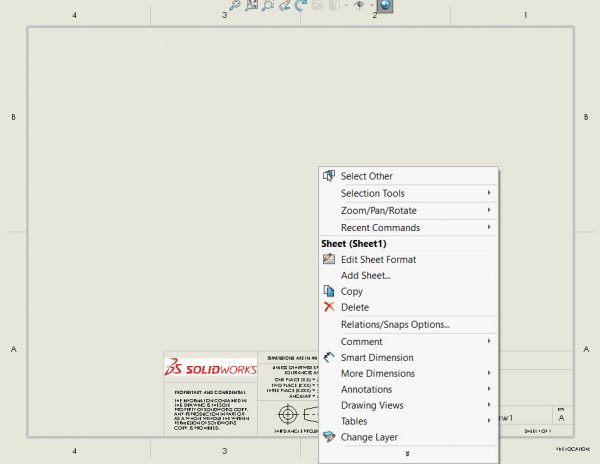
Task: Expand the Annotations submenu
Action: pyautogui.click(x=408, y=389)
